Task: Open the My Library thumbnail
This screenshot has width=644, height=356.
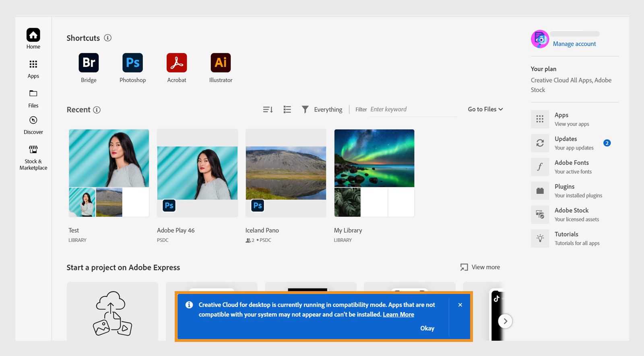Action: pos(374,173)
